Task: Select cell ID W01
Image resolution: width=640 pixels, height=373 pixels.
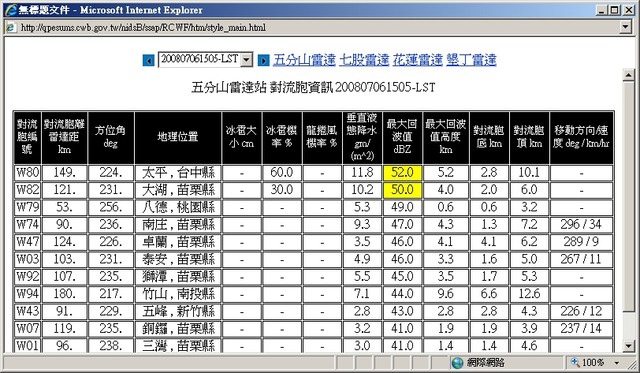Action: click(x=27, y=346)
